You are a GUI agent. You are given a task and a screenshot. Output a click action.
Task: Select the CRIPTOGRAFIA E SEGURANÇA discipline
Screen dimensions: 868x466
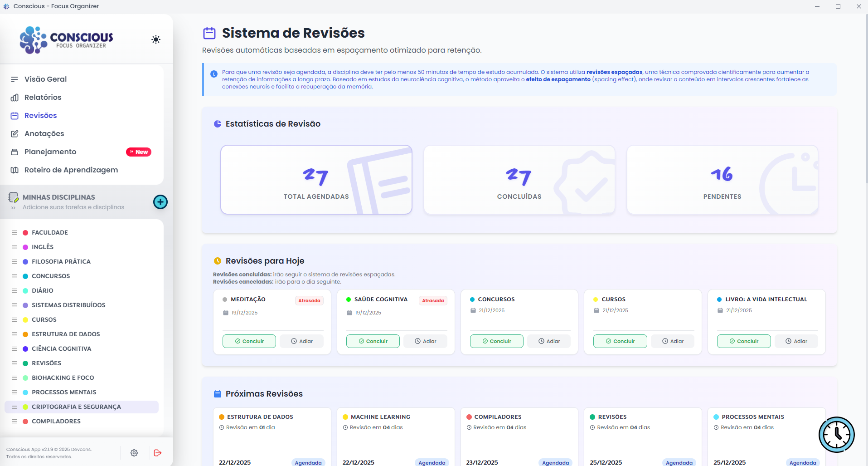click(76, 407)
